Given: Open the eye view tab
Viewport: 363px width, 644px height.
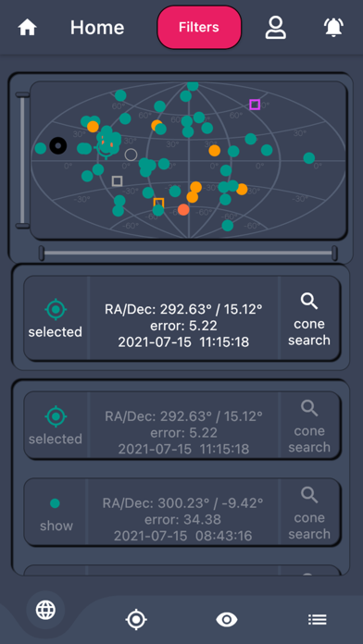Looking at the screenshot, I should tap(227, 619).
